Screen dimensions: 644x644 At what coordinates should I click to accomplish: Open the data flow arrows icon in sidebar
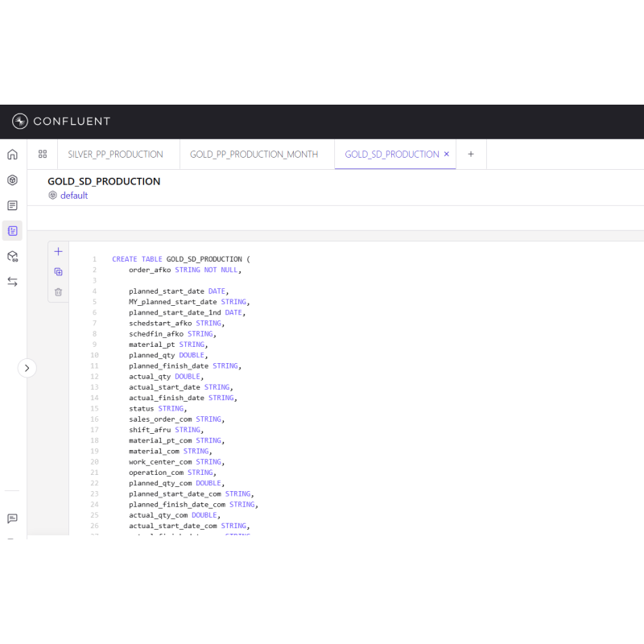12,282
